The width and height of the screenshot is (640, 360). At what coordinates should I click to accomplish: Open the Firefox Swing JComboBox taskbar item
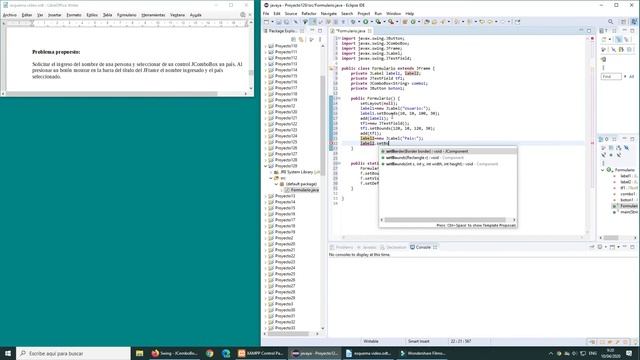pos(175,353)
